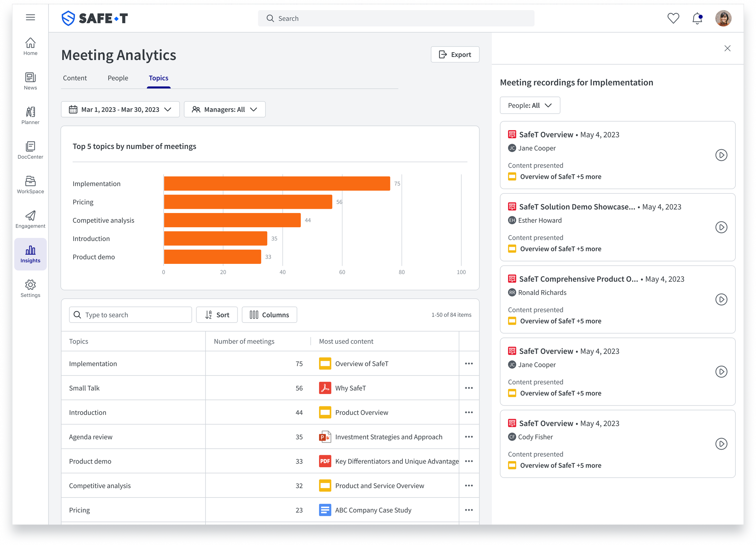
Task: Click the Columns button
Action: tap(269, 314)
